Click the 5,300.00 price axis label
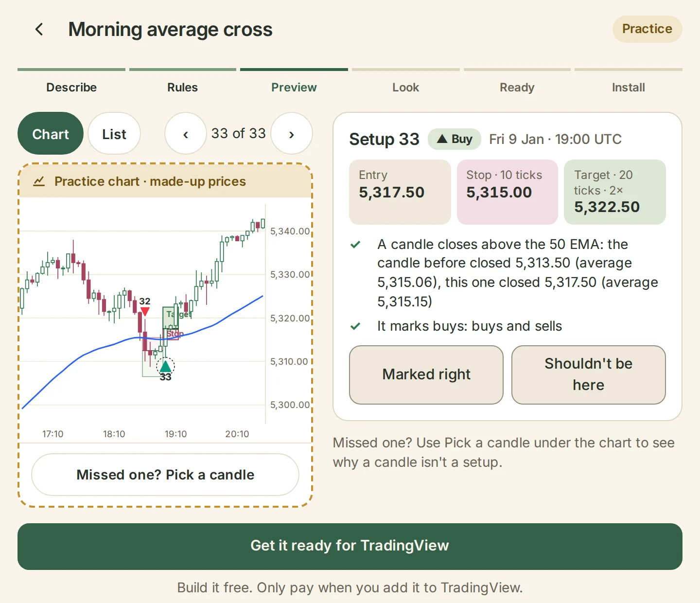The image size is (700, 603). (290, 405)
